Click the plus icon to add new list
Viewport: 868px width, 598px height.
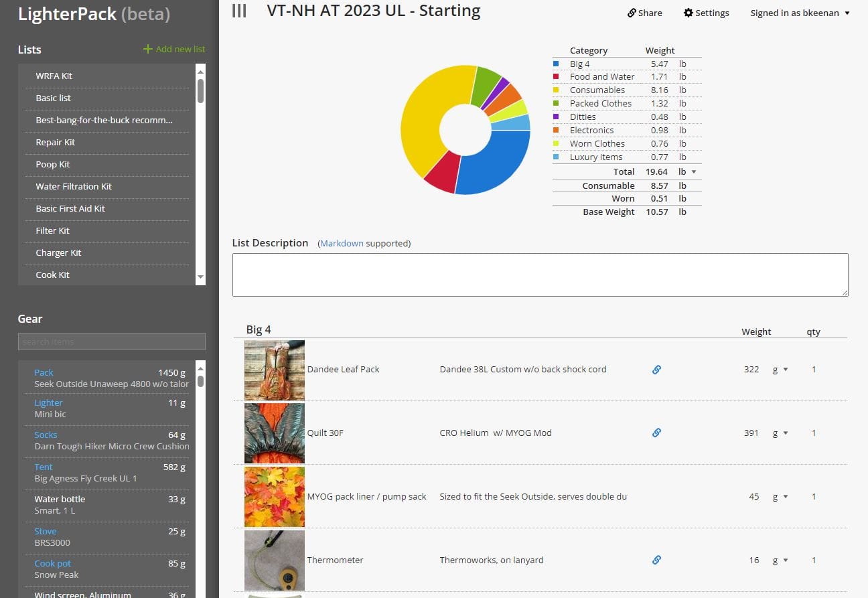(x=148, y=49)
